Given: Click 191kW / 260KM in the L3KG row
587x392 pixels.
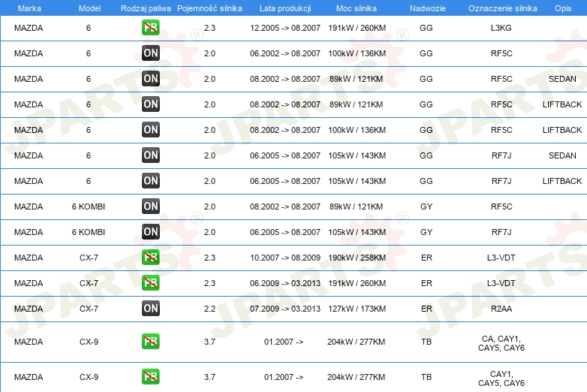Looking at the screenshot, I should [357, 28].
